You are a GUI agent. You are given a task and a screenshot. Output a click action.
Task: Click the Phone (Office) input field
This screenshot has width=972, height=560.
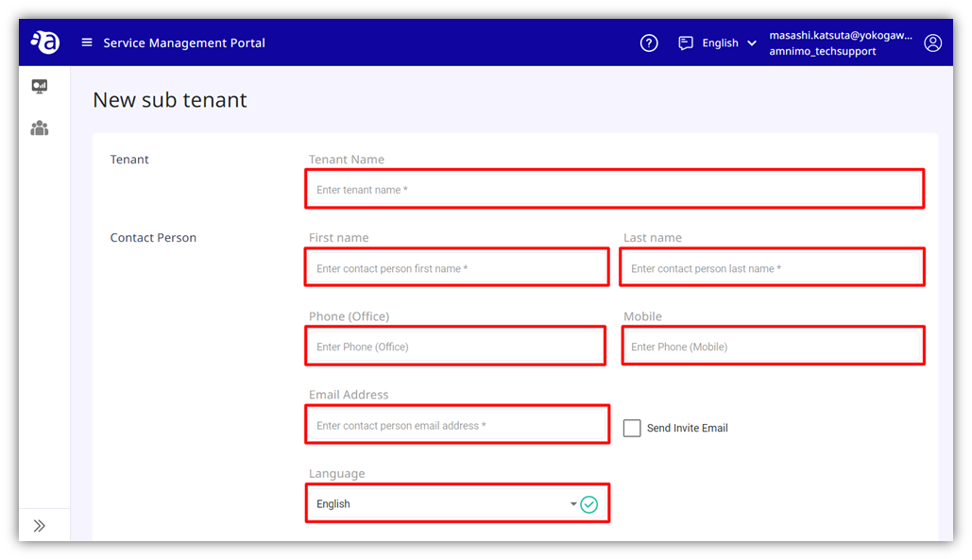pos(455,347)
